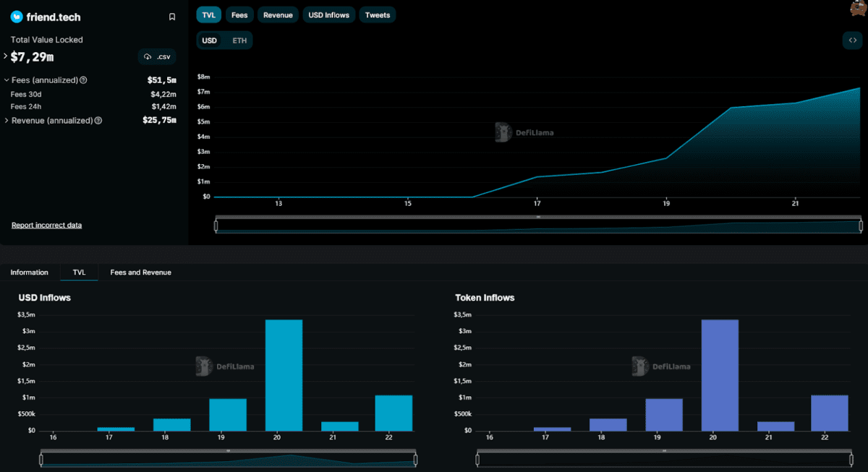
Task: Switch chart denomination to ETH
Action: (239, 40)
